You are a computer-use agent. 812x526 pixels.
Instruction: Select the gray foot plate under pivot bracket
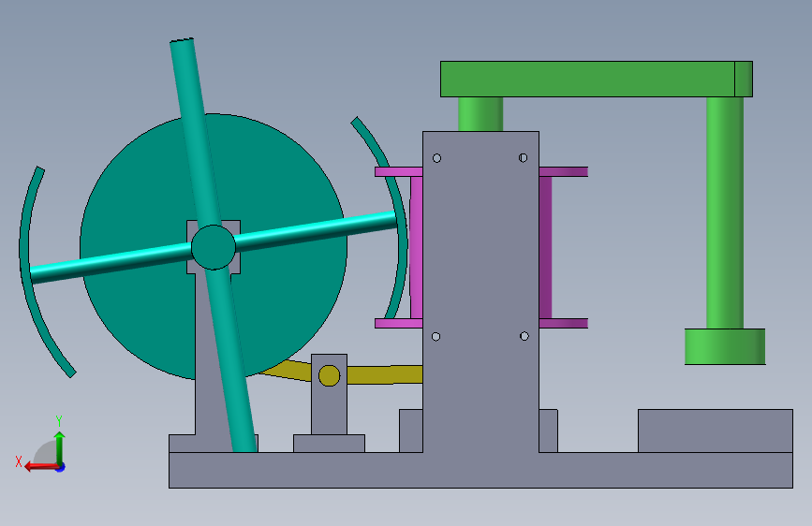pos(329,443)
